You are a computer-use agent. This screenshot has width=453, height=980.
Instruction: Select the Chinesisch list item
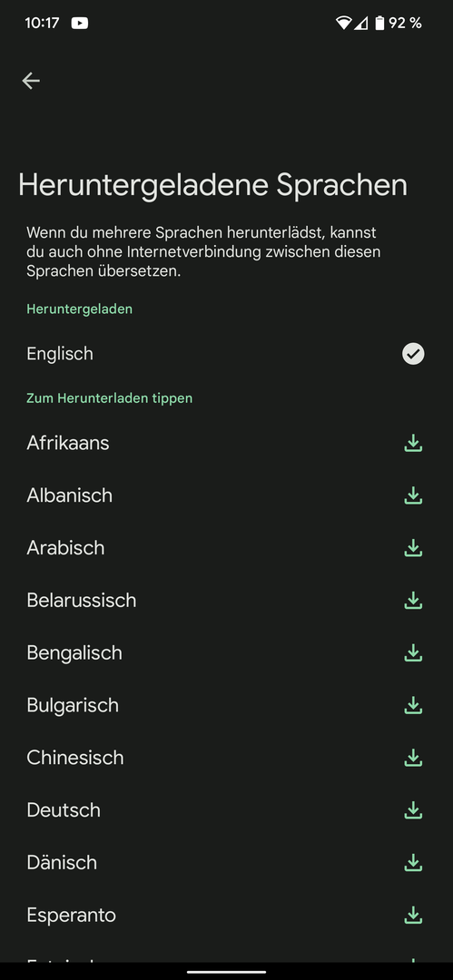(x=227, y=758)
